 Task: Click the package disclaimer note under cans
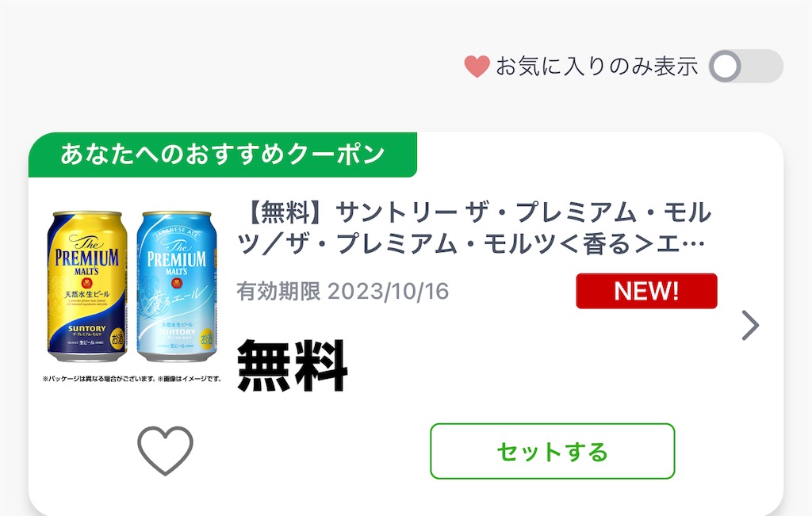(x=132, y=379)
